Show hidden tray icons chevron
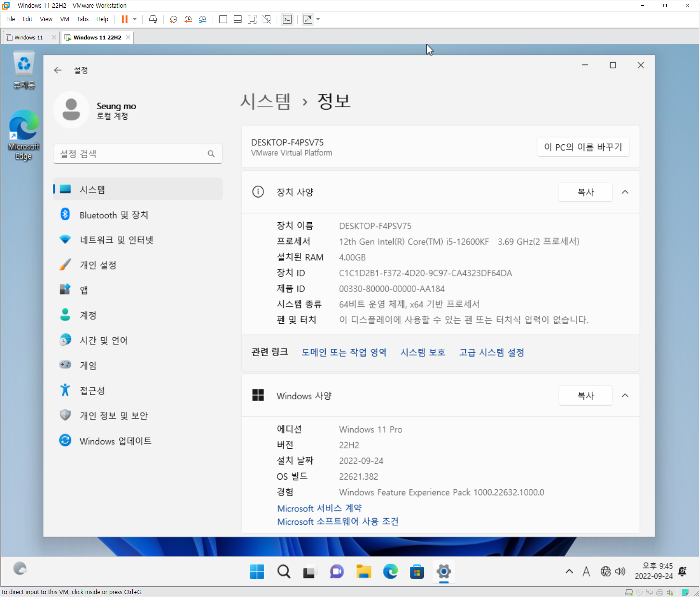Screen dimensions: 700x597 click(569, 572)
